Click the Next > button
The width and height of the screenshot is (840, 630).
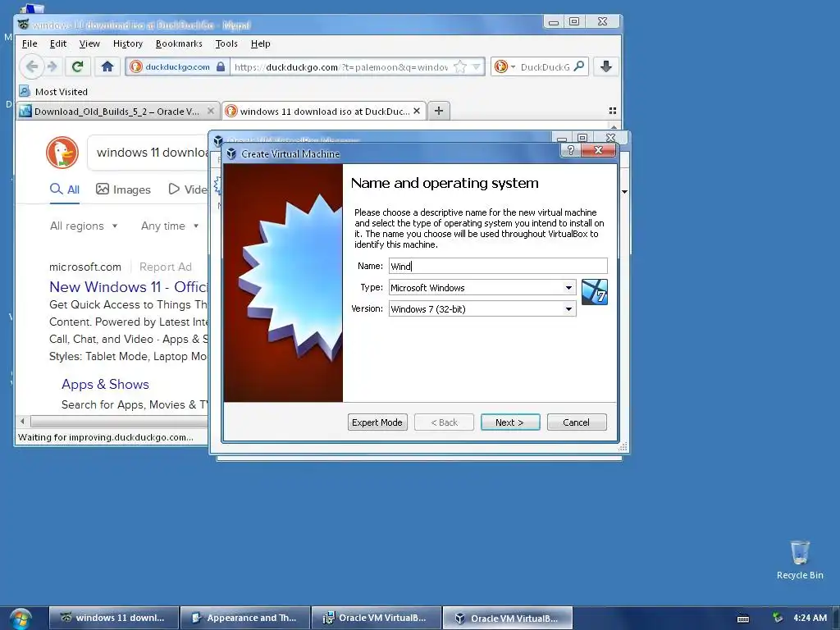click(x=510, y=422)
